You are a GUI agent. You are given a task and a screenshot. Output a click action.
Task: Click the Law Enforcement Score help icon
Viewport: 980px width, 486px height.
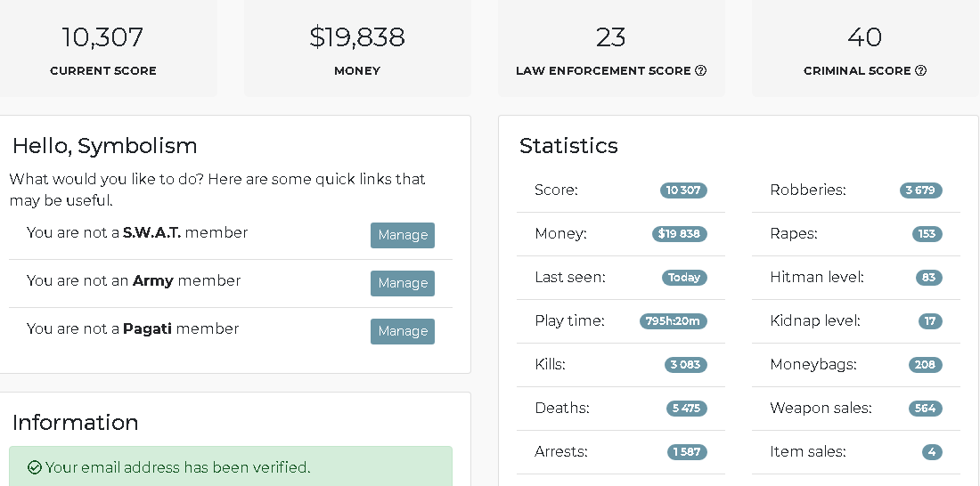pos(700,70)
